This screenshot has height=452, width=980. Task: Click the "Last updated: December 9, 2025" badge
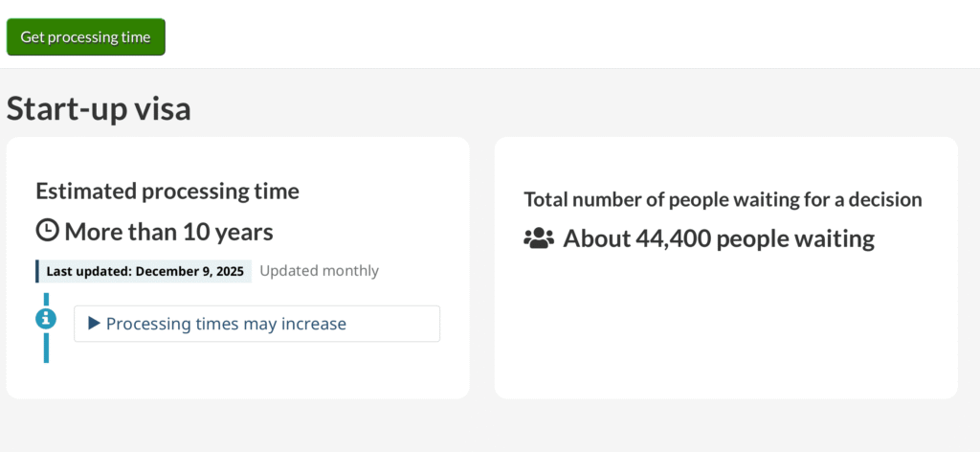tap(145, 271)
